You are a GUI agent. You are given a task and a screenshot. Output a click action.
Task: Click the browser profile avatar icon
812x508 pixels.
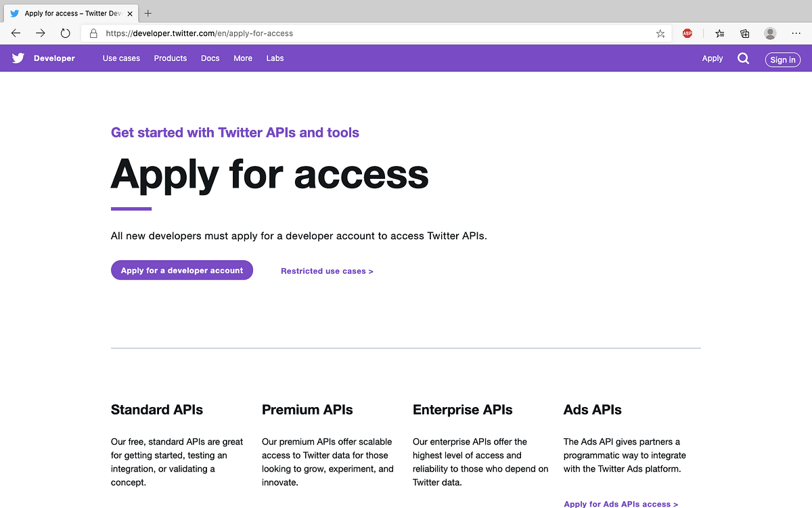coord(770,33)
